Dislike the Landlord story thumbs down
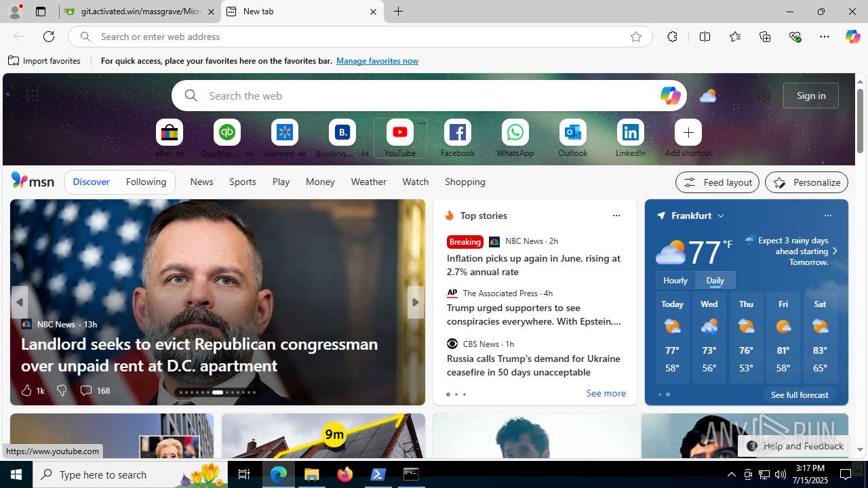 tap(62, 390)
